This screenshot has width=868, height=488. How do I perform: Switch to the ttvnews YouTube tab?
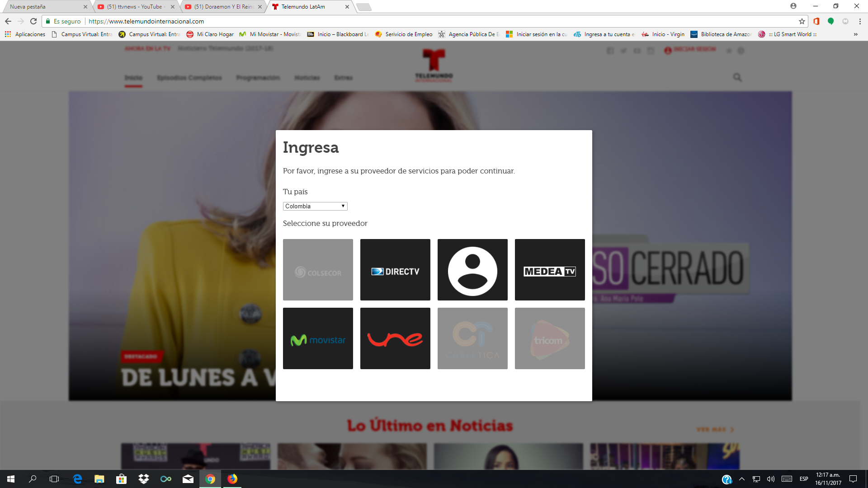coord(135,7)
